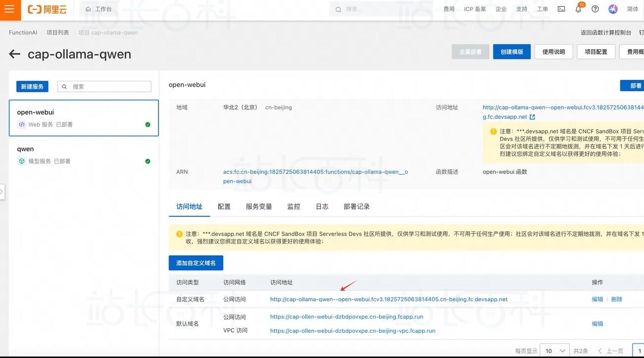Open the 支持 menu
Image resolution: width=644 pixels, height=358 pixels.
tap(522, 9)
